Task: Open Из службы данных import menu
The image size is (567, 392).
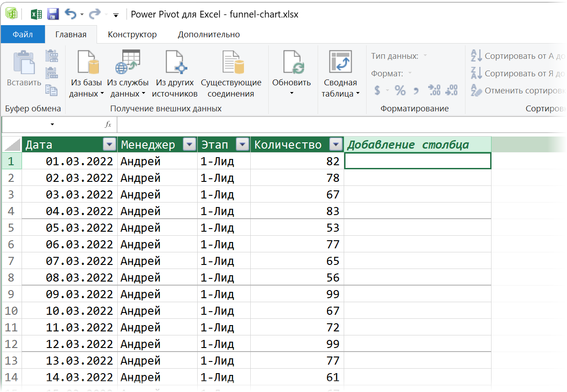Action: pos(128,74)
